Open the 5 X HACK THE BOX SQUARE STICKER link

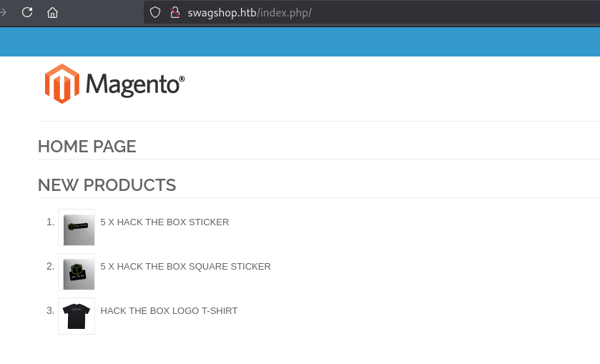pos(186,267)
